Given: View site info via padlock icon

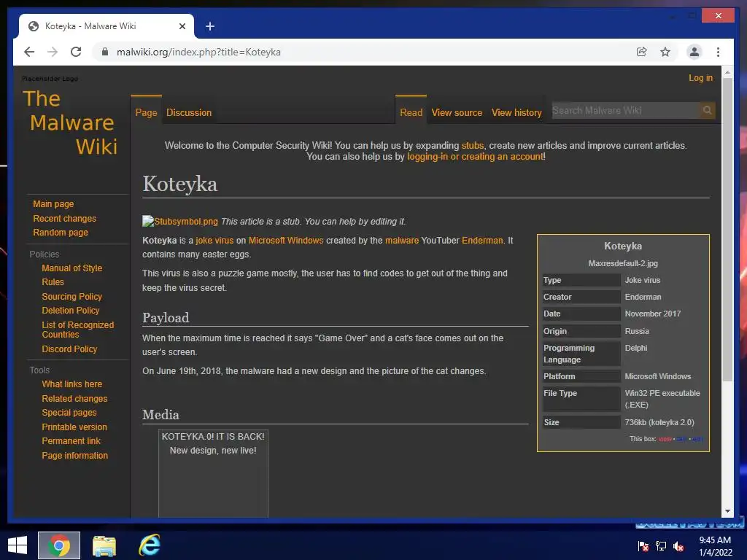Looking at the screenshot, I should 105,52.
